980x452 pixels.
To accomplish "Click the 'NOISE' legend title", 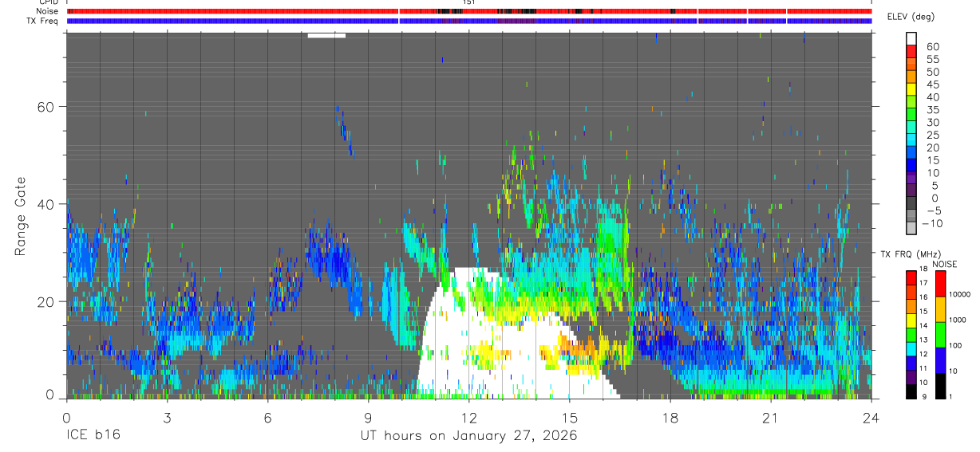I will pyautogui.click(x=944, y=264).
